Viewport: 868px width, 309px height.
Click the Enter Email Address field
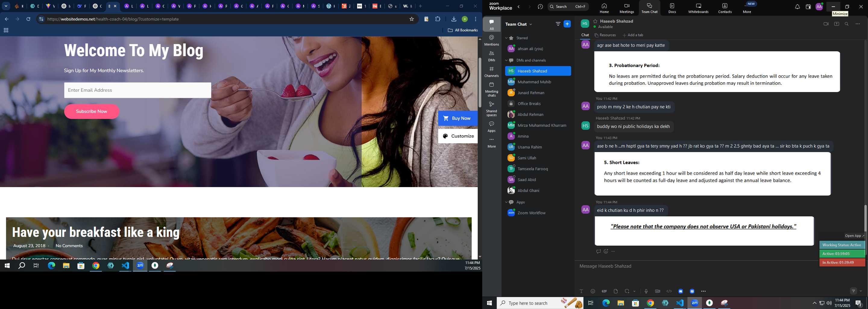tap(138, 90)
